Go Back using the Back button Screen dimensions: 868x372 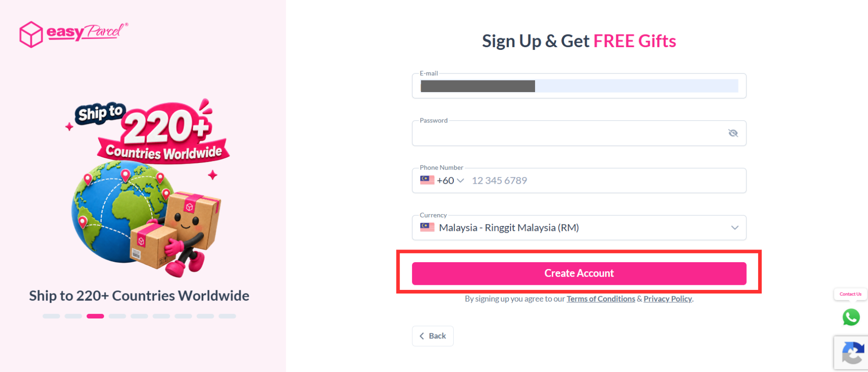[432, 336]
